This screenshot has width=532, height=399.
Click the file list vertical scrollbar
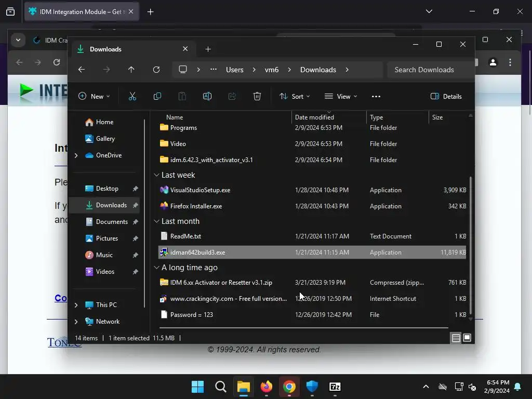[471, 244]
